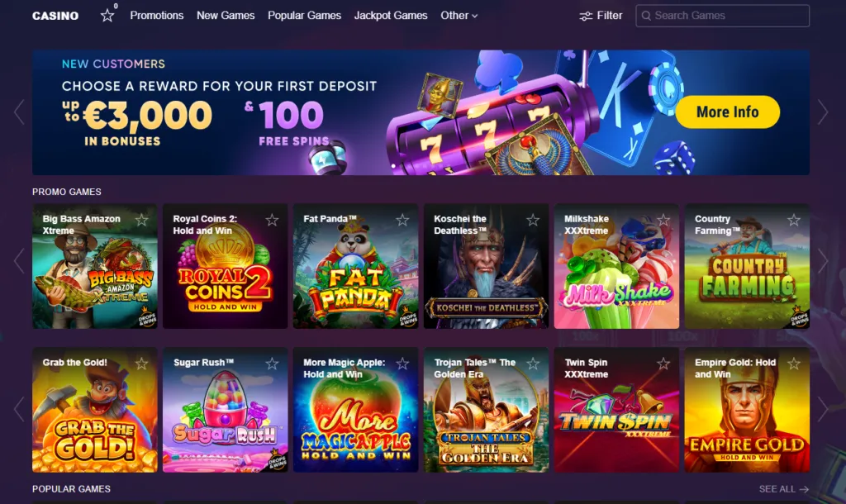Star the Koschei the Deathless game
The image size is (846, 504).
tap(533, 220)
